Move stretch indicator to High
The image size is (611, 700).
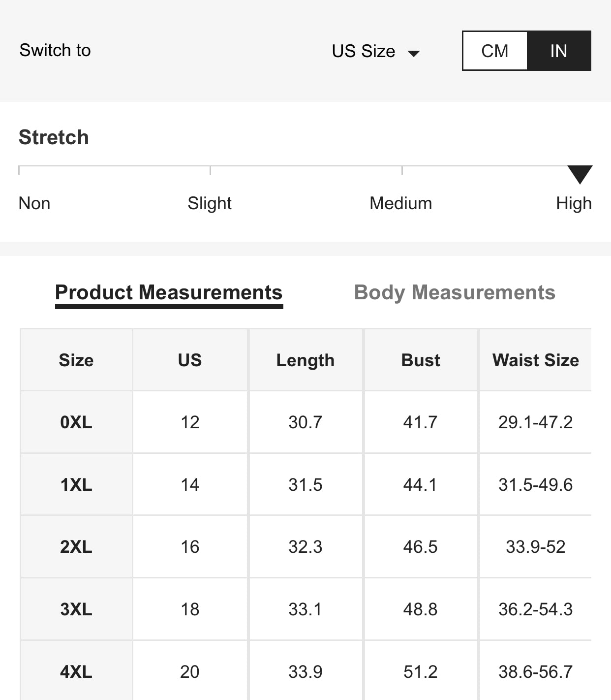[574, 203]
